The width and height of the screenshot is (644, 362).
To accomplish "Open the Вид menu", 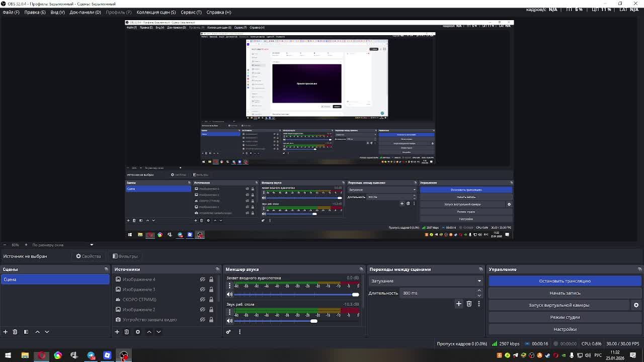I will pyautogui.click(x=57, y=12).
